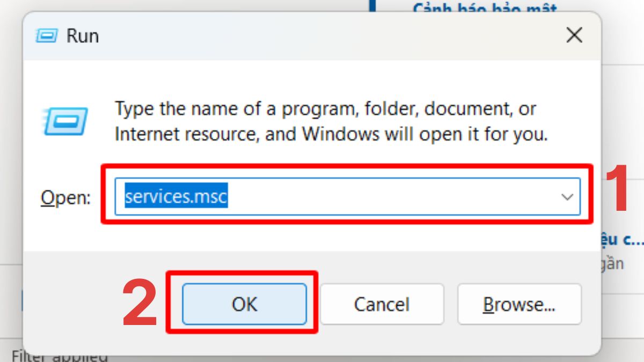Screen dimensions: 644x362
Task: Close the Run dialog with X
Action: (x=574, y=36)
